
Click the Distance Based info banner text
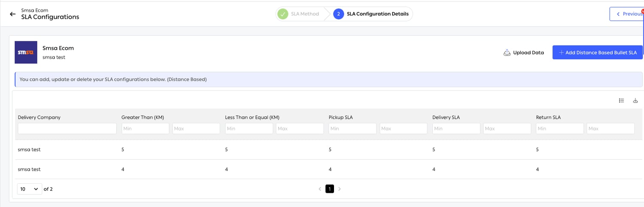pos(113,80)
